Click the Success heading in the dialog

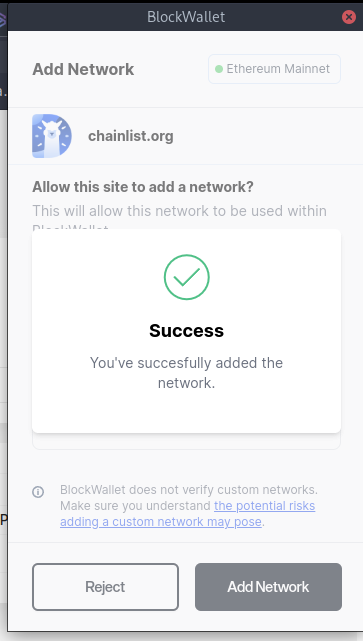[x=186, y=331]
